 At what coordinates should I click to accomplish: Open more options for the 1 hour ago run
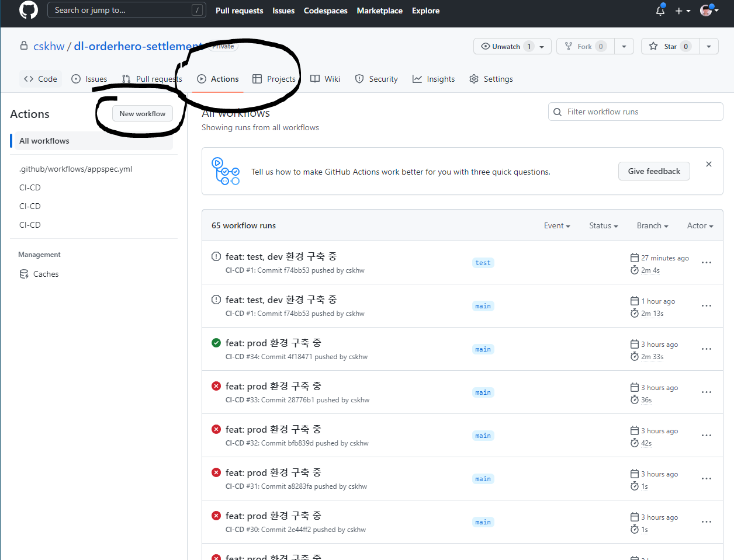707,306
